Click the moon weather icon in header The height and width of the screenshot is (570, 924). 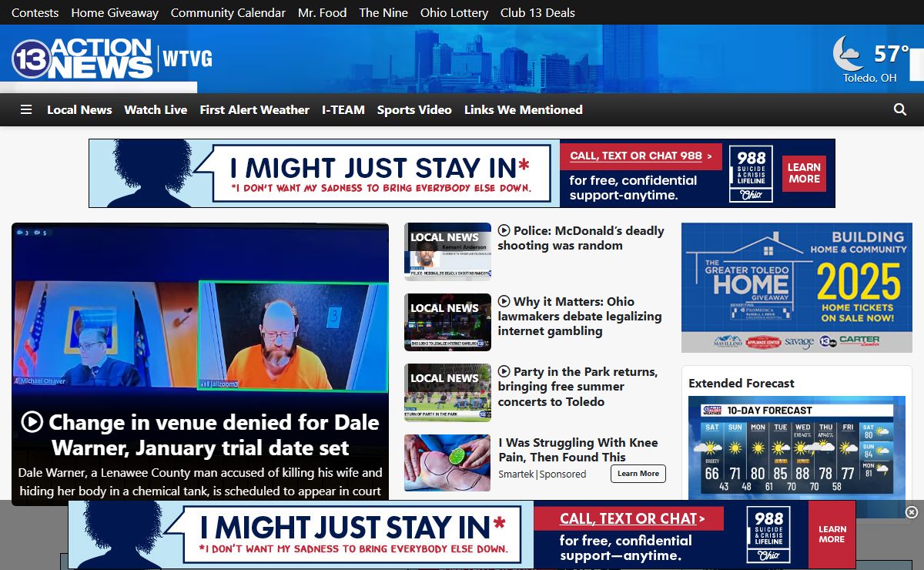click(x=849, y=54)
